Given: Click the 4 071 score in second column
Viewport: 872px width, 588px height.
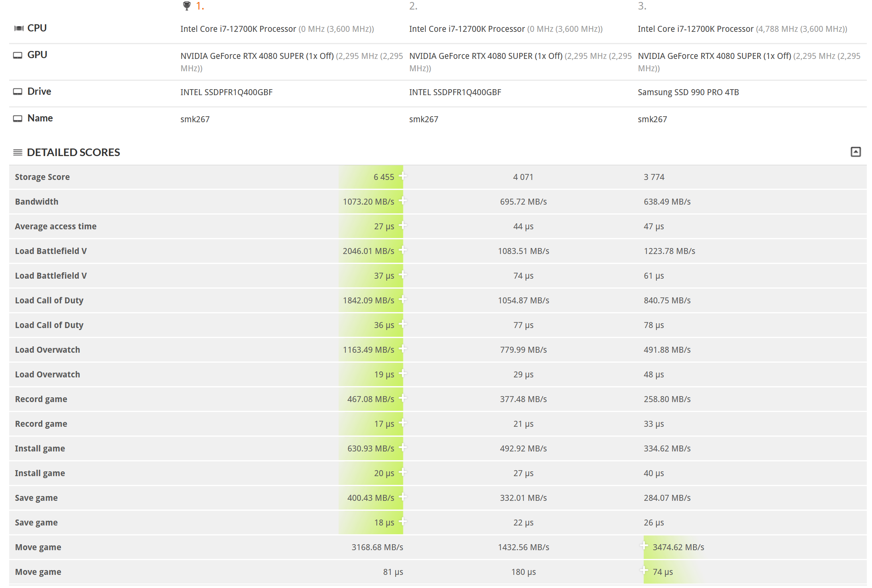Looking at the screenshot, I should 523,177.
